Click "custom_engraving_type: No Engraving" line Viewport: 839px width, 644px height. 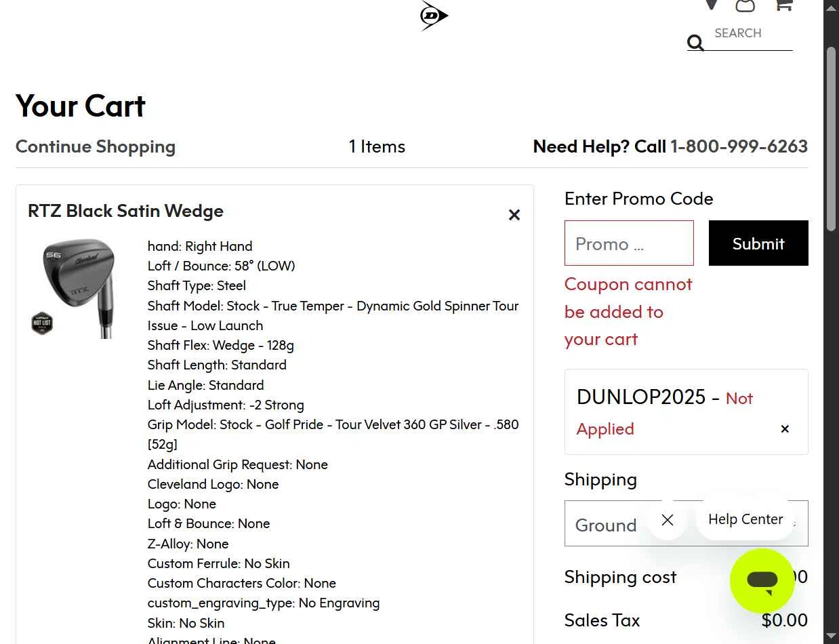[264, 603]
